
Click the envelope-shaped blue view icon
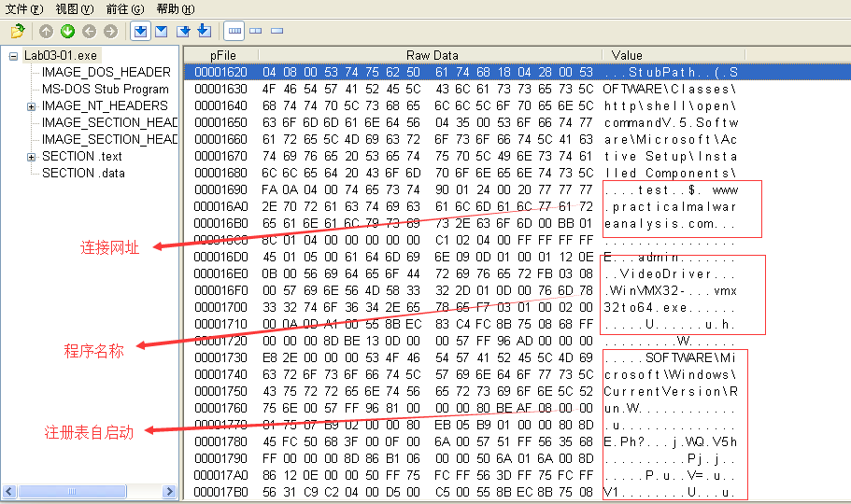pos(162,32)
